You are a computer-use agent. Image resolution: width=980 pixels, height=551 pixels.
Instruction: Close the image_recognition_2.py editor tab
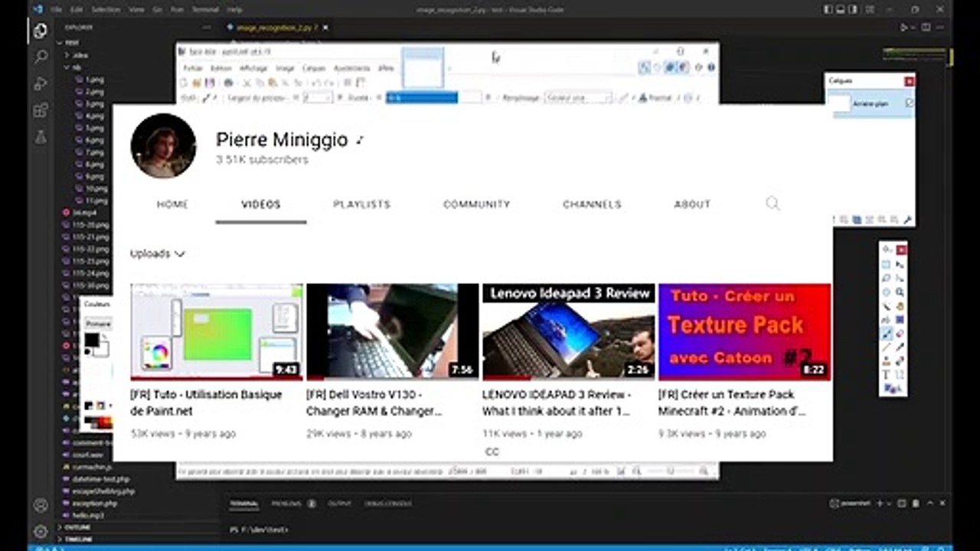pyautogui.click(x=325, y=28)
